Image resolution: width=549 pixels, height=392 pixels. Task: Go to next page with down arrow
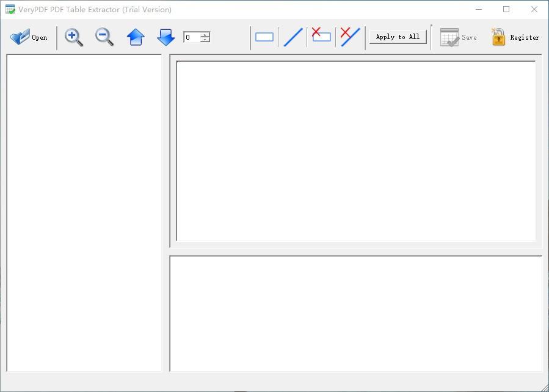click(x=165, y=37)
